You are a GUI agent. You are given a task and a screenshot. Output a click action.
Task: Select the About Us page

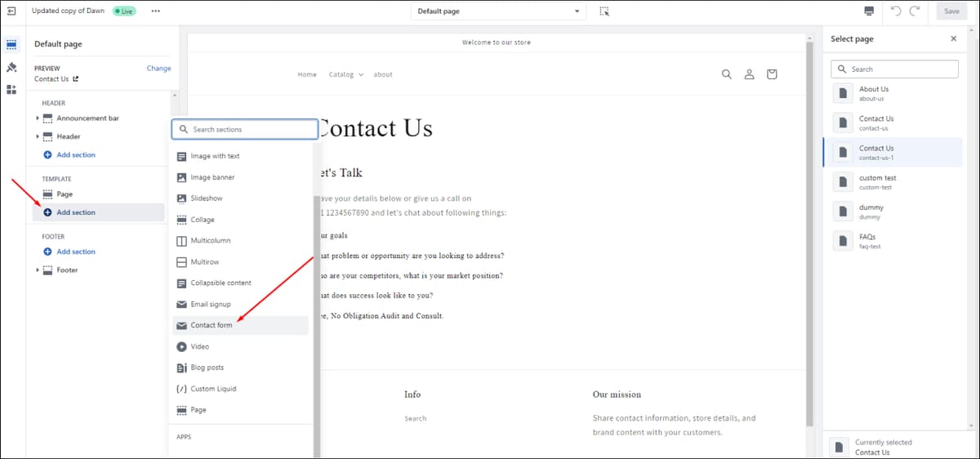(x=893, y=93)
